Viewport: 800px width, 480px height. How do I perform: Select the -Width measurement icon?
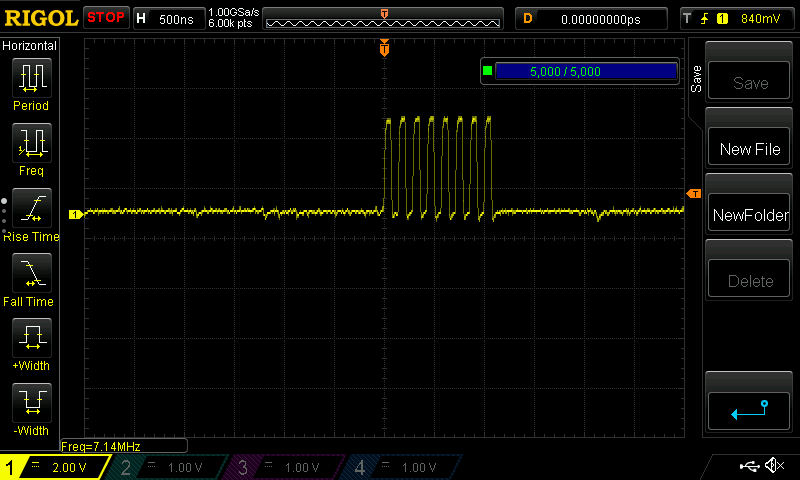[31, 402]
